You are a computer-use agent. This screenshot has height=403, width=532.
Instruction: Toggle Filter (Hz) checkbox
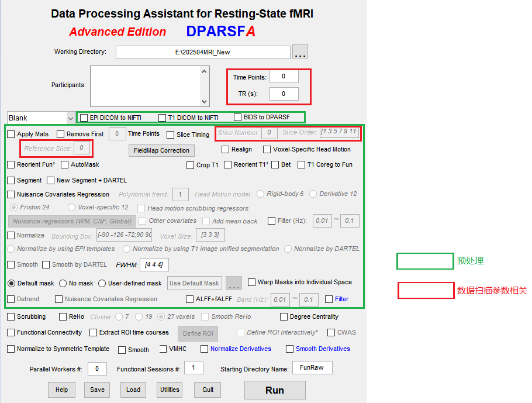coord(271,221)
